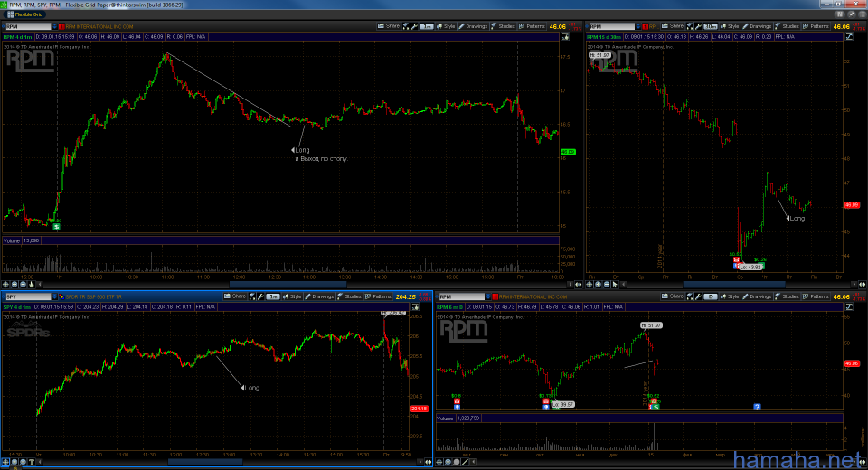868x470 pixels.
Task: Open Patterns menu in RPM 1m chart
Action: pyautogui.click(x=532, y=26)
